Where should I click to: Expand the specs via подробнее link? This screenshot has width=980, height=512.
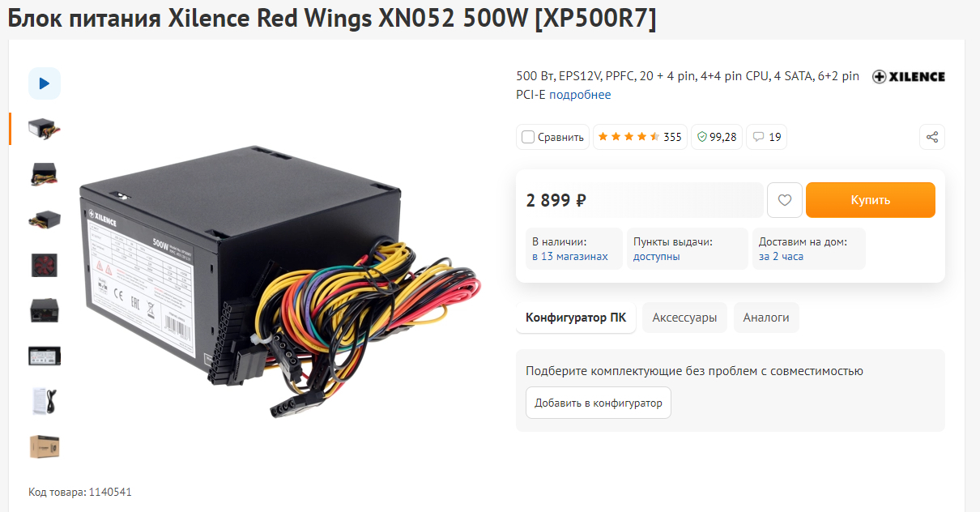(x=581, y=95)
